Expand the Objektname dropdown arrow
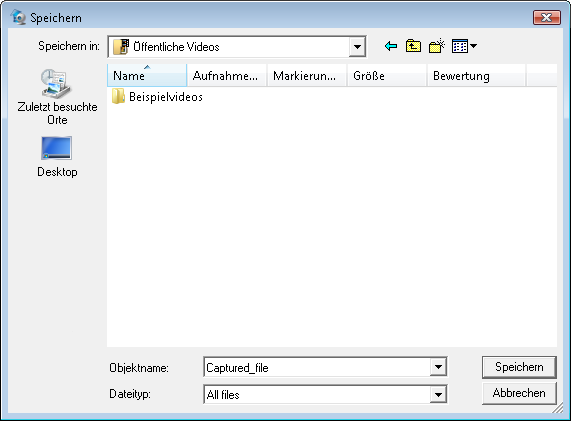571x421 pixels. (438, 367)
